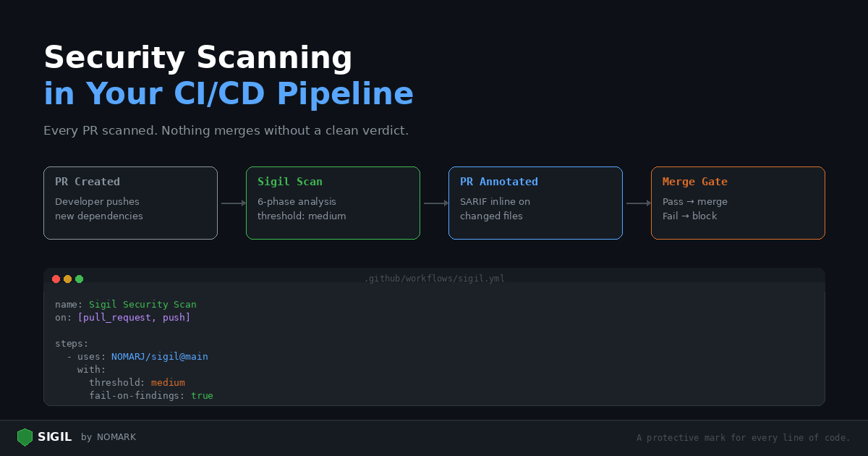The width and height of the screenshot is (868, 456).
Task: Click the fail-on-findings value "true"
Action: click(202, 396)
